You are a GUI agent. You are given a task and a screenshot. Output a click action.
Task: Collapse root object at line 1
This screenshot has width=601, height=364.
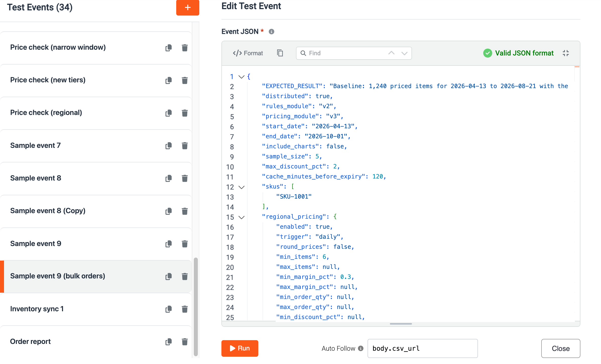[x=241, y=77]
